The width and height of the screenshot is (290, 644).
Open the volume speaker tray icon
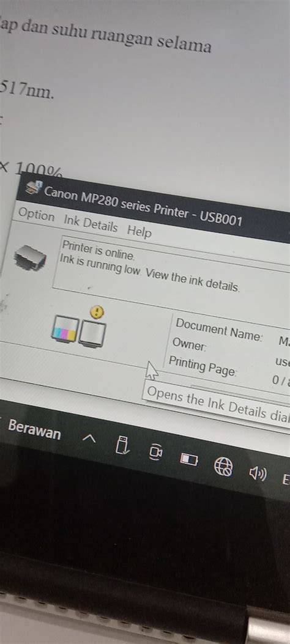tap(258, 475)
